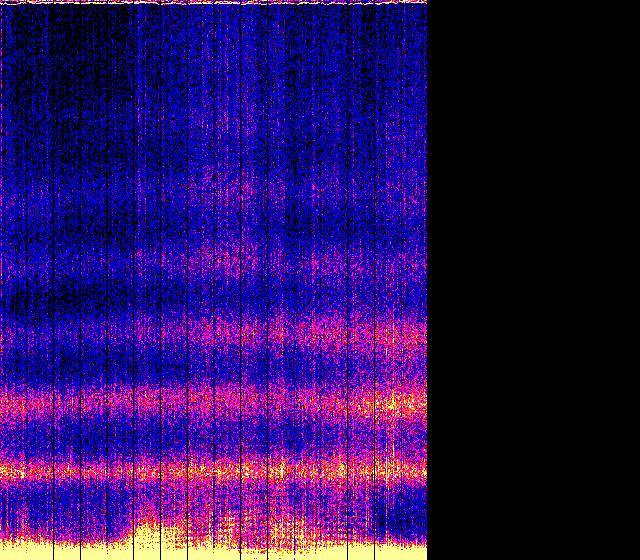The image size is (640, 560).
Task: Click the vertical grid line nearest spectrogram center
Action: (x=214, y=280)
